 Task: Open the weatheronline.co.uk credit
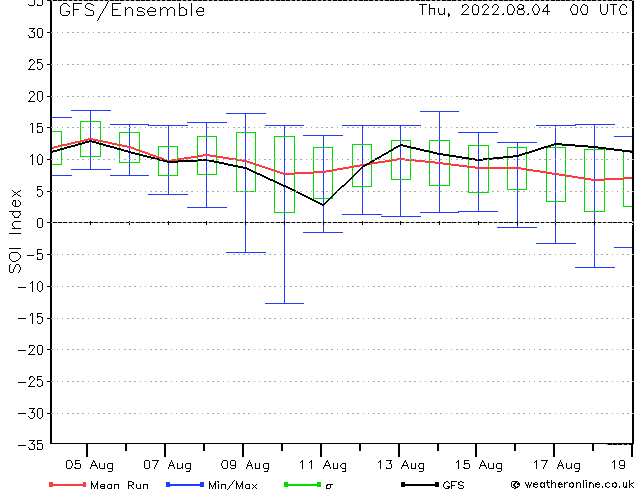point(572,484)
